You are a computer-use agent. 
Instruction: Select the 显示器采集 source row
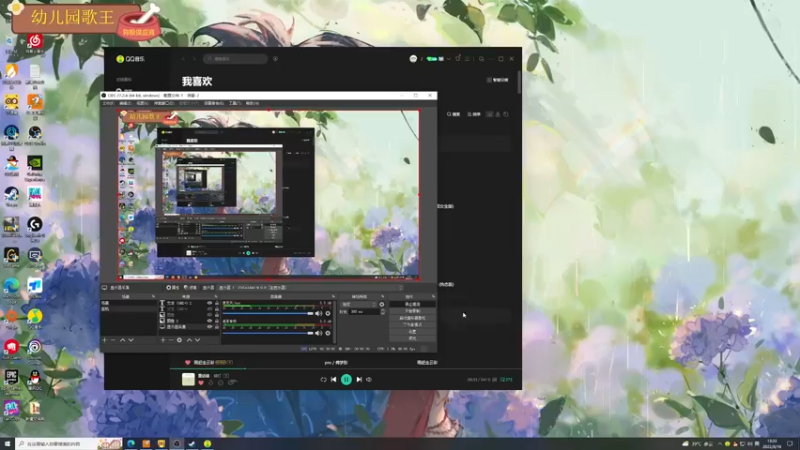189,327
